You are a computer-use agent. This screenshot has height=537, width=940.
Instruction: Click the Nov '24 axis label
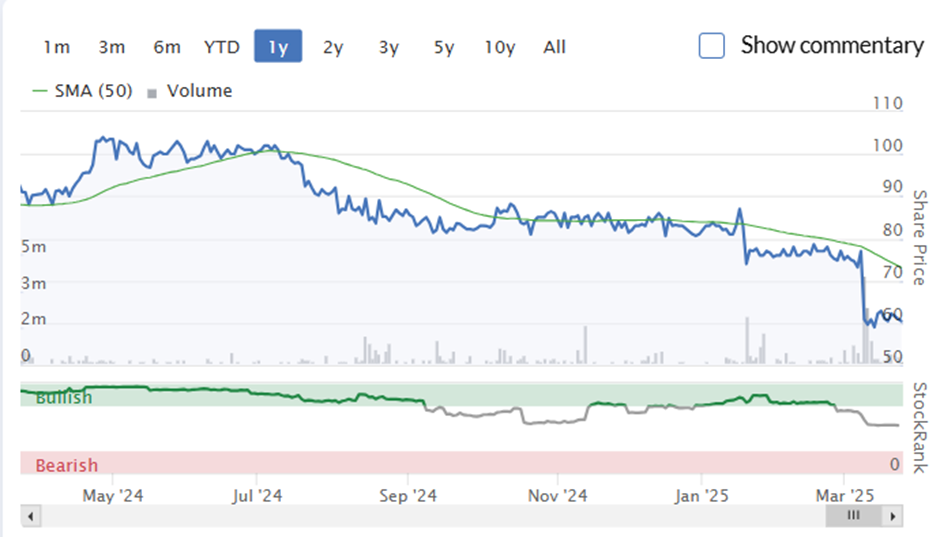point(558,496)
